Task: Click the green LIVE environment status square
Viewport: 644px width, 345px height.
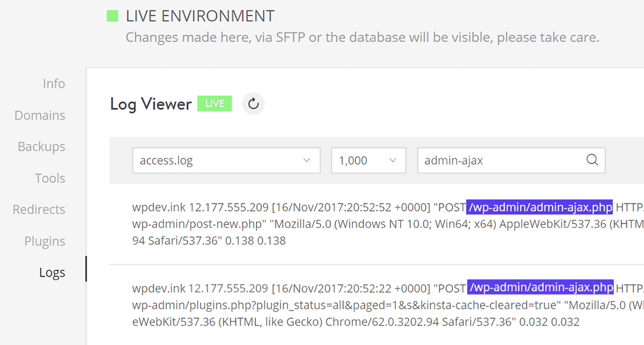Action: (x=111, y=15)
